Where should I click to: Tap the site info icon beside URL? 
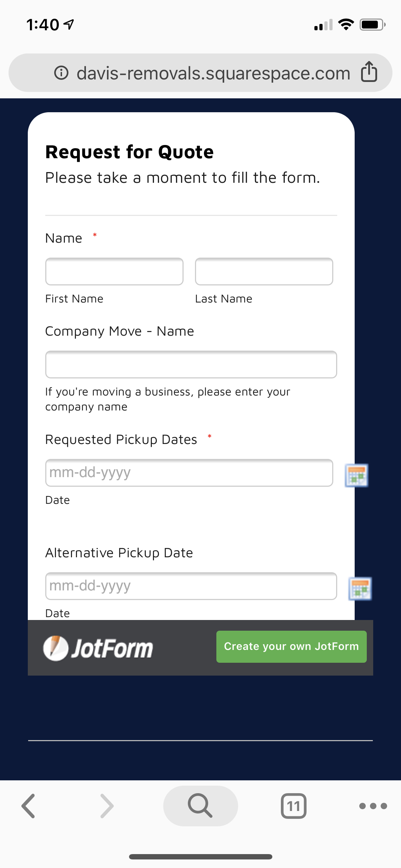61,73
